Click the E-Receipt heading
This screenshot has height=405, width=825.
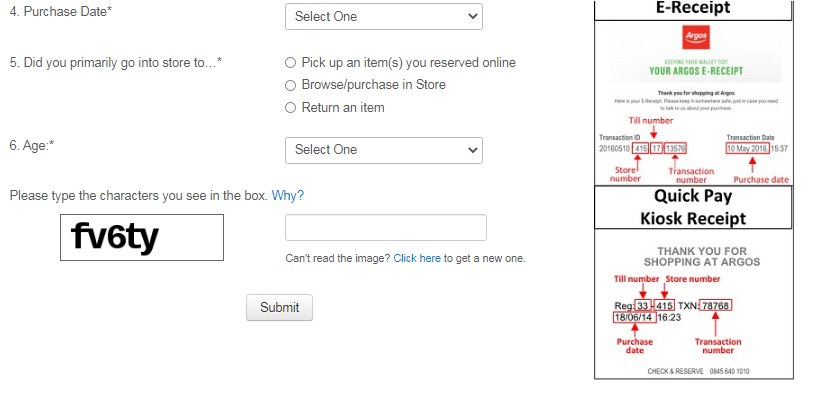pyautogui.click(x=693, y=8)
